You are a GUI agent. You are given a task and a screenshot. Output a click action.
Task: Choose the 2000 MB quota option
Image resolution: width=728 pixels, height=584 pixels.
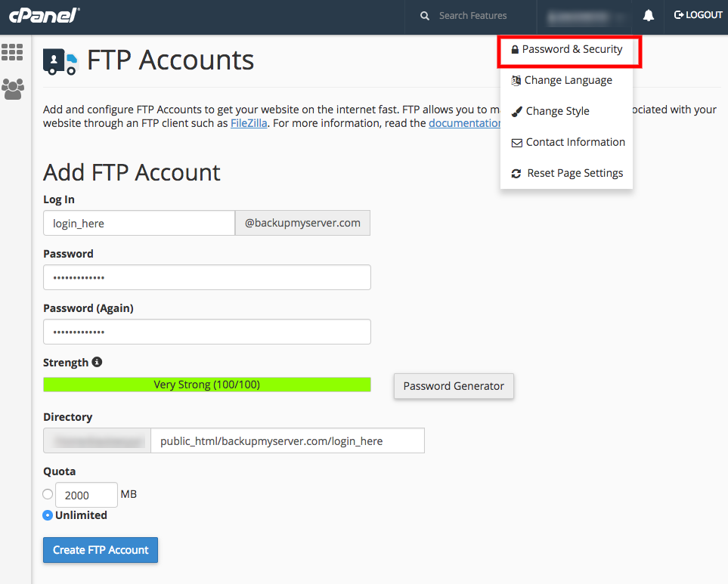[x=48, y=493]
